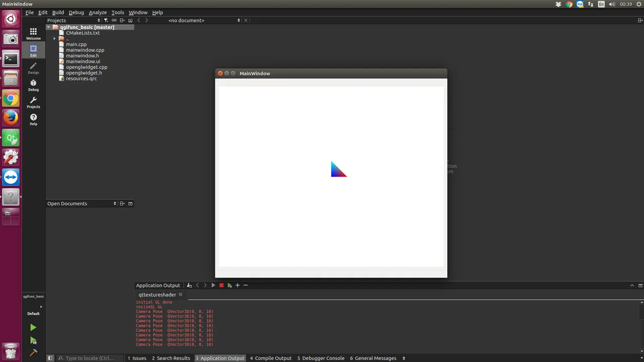Go to previous item in Application Output
This screenshot has width=644, height=362.
[197, 285]
